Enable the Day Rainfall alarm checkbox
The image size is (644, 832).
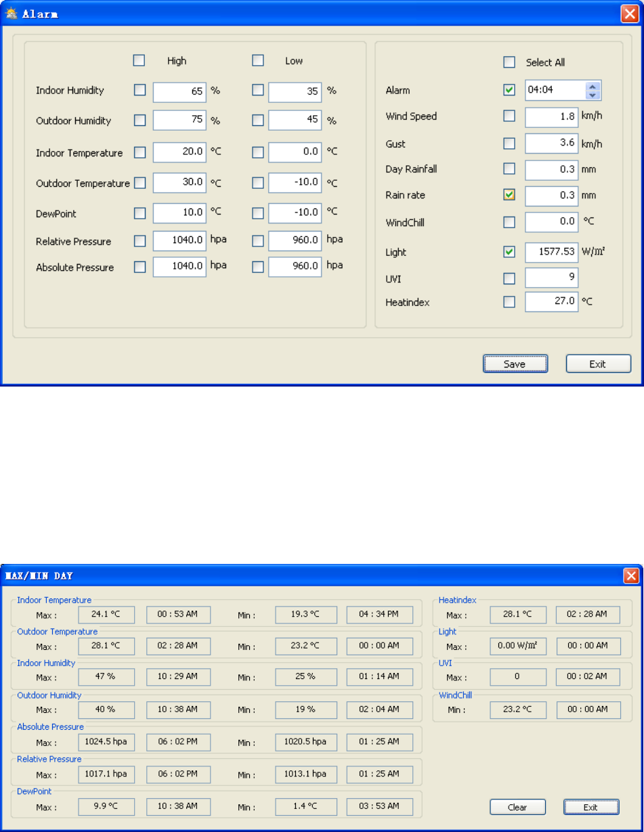509,169
